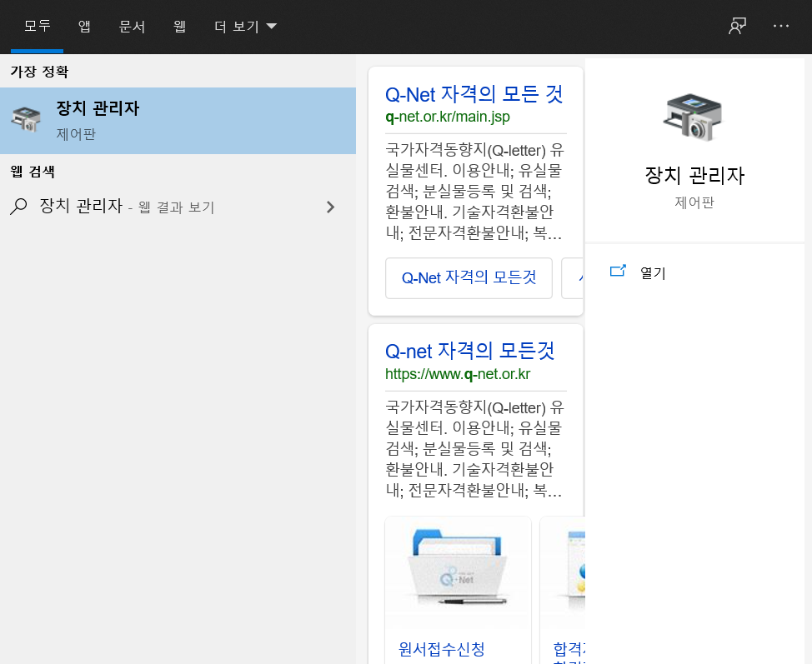Switch to the 문서 tab
This screenshot has height=664, width=812.
132,26
